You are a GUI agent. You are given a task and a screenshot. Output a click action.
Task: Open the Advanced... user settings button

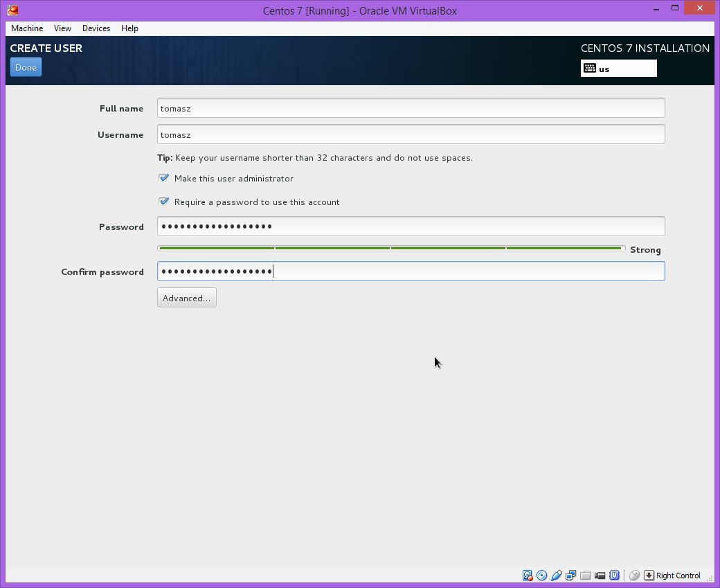(186, 298)
